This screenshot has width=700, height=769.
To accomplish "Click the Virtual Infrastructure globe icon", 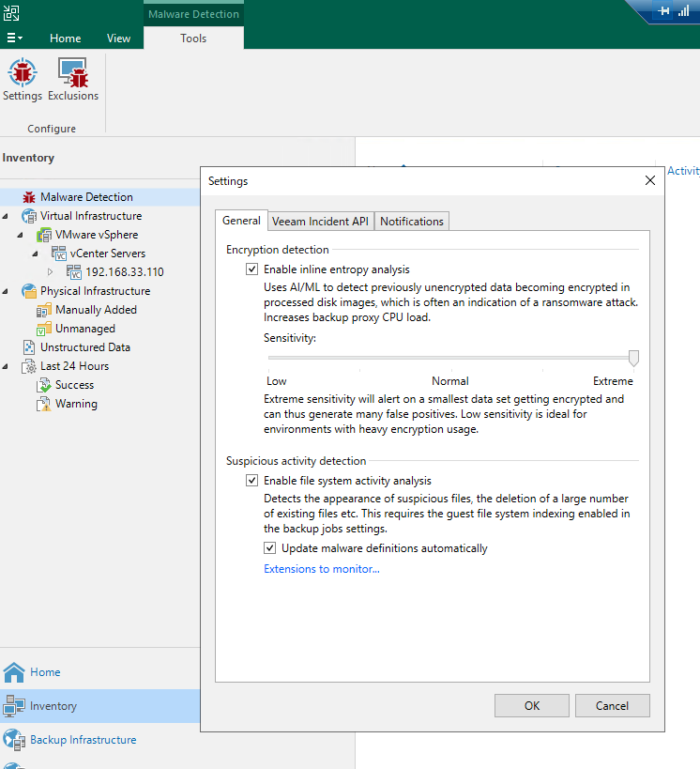I will pos(29,216).
